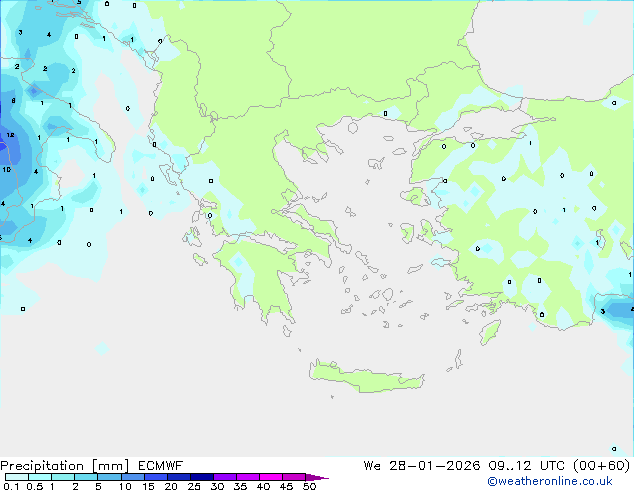
Task: Click the 'Precipitation [mm]' title text
Action: pyautogui.click(x=65, y=466)
